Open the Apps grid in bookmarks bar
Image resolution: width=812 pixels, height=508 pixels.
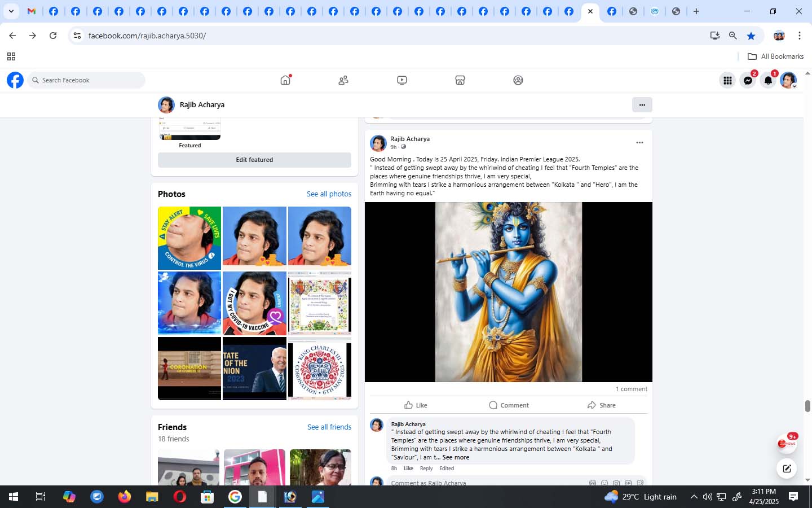pyautogui.click(x=11, y=56)
